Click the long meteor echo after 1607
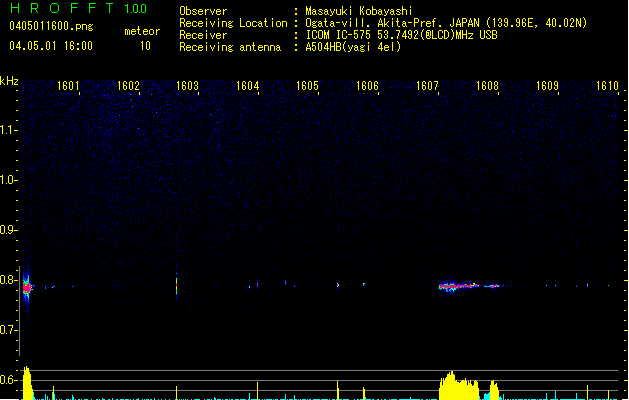The image size is (629, 400). 459,286
